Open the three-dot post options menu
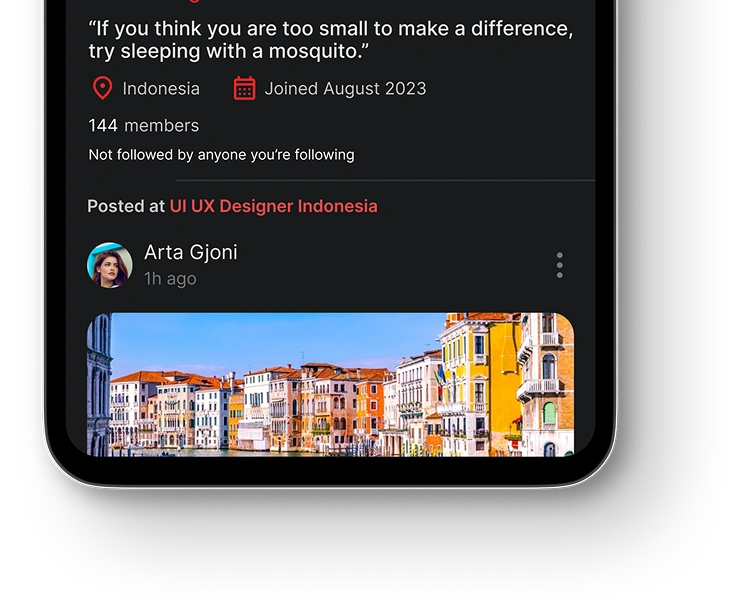744x613 pixels. pos(560,265)
